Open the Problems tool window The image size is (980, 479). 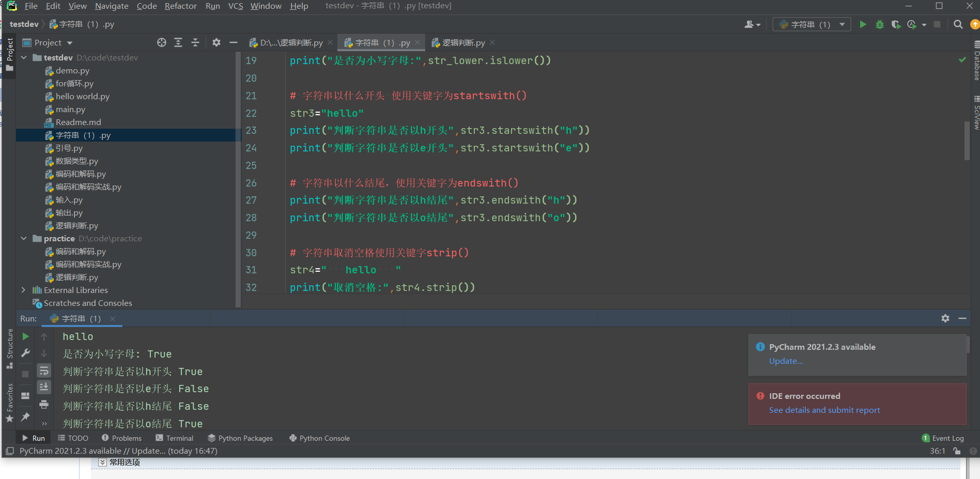(121, 438)
